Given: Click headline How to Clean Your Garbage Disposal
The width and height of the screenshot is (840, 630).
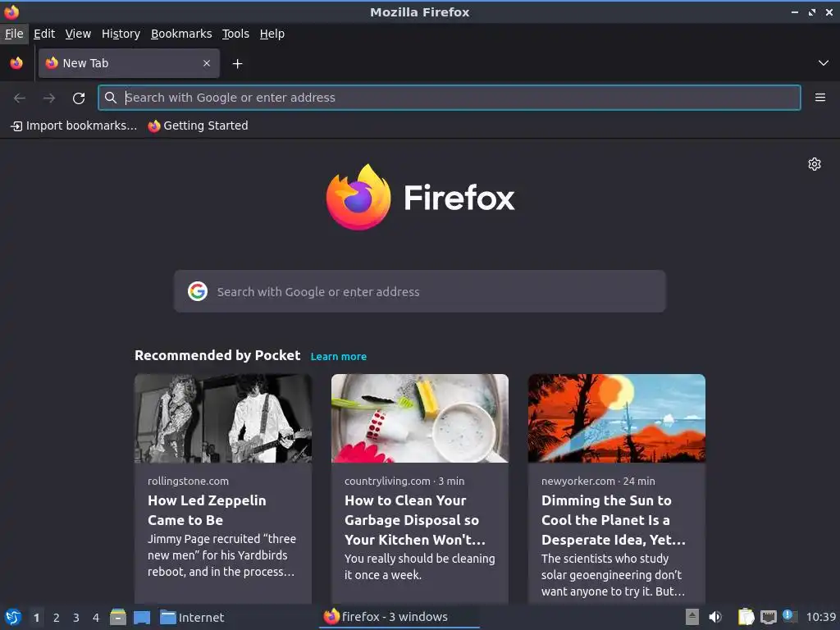Looking at the screenshot, I should pyautogui.click(x=414, y=519).
